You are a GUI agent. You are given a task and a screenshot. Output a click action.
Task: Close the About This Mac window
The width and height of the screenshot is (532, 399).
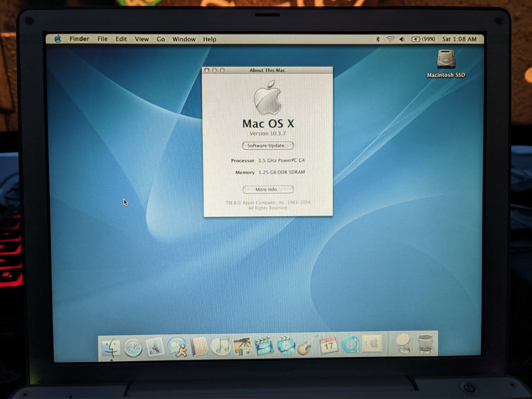coord(207,70)
